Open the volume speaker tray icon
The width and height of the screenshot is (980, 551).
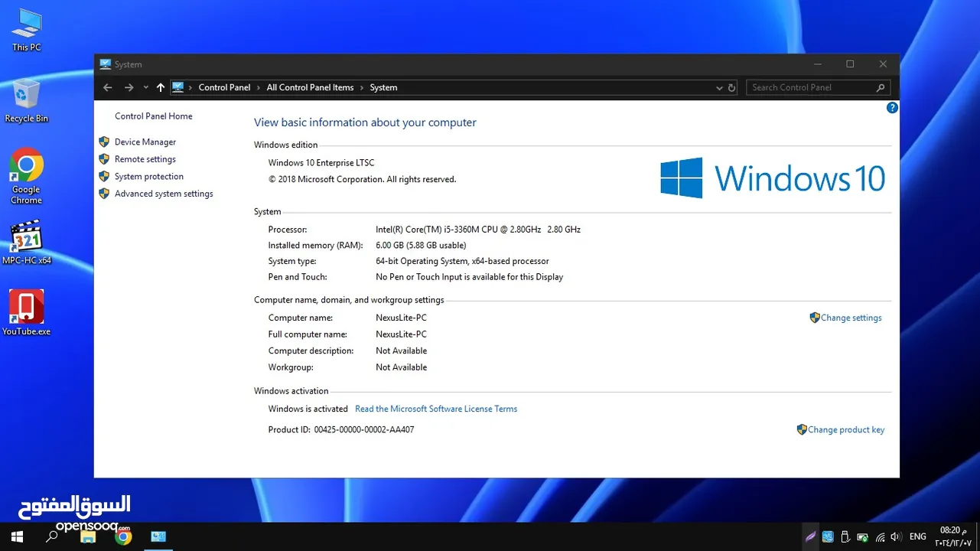[x=896, y=536]
